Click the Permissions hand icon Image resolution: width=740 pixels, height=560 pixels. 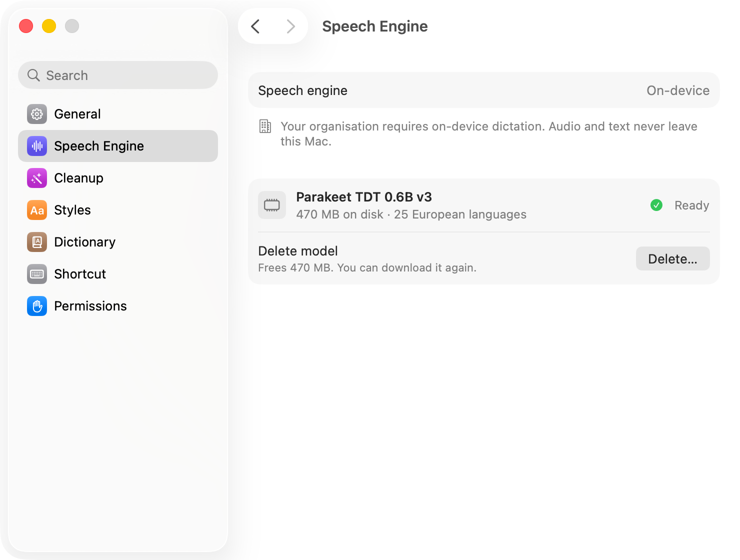[x=37, y=306]
